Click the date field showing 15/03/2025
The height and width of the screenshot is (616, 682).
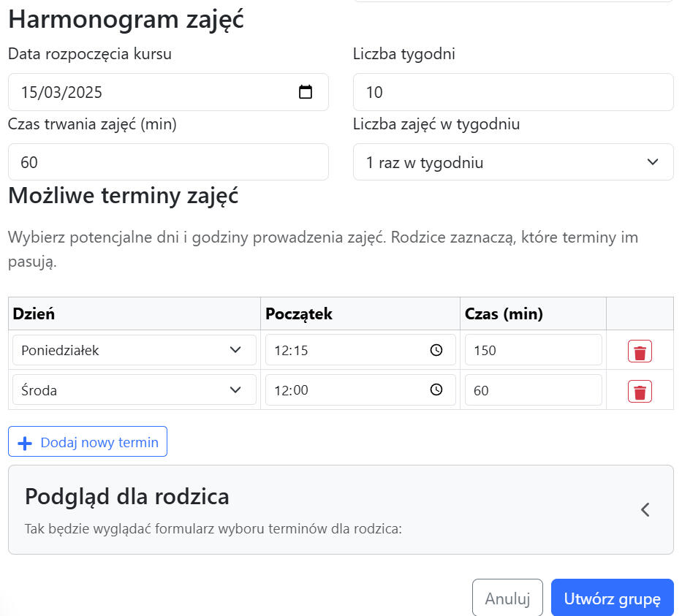tap(146, 93)
